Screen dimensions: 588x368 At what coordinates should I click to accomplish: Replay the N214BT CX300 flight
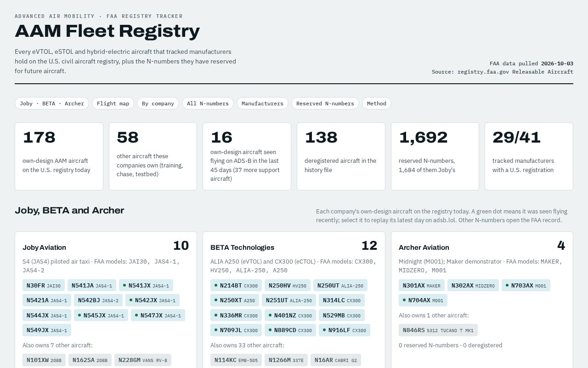[236, 285]
